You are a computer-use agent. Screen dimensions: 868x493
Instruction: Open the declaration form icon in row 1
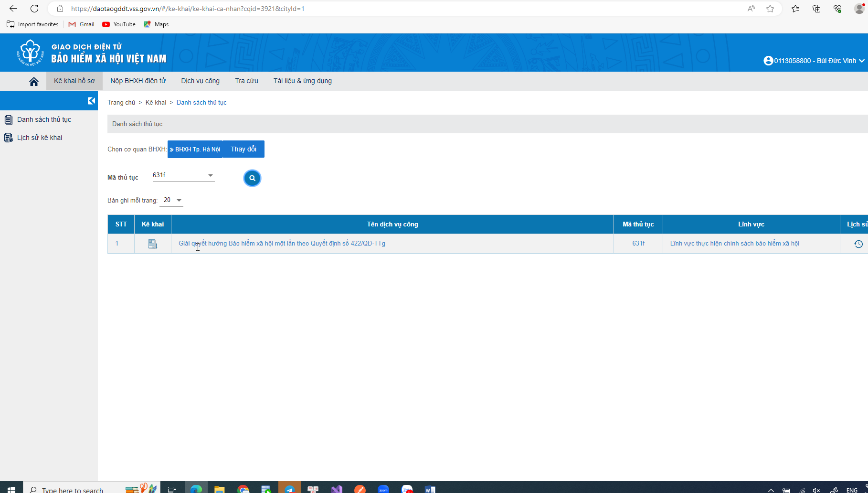coord(153,244)
